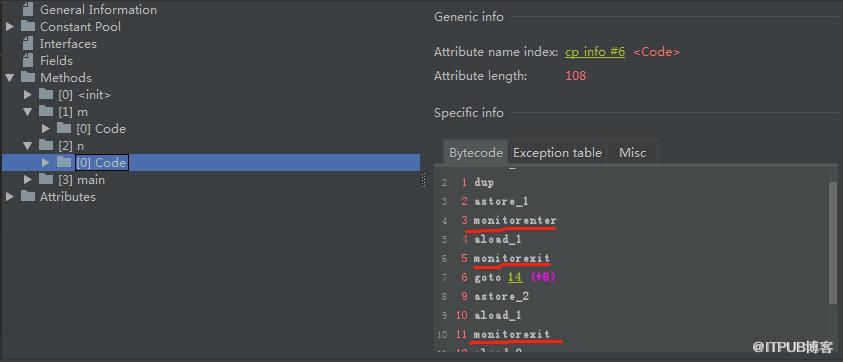Expand the Constant Pool node
843x362 pixels.
click(10, 26)
